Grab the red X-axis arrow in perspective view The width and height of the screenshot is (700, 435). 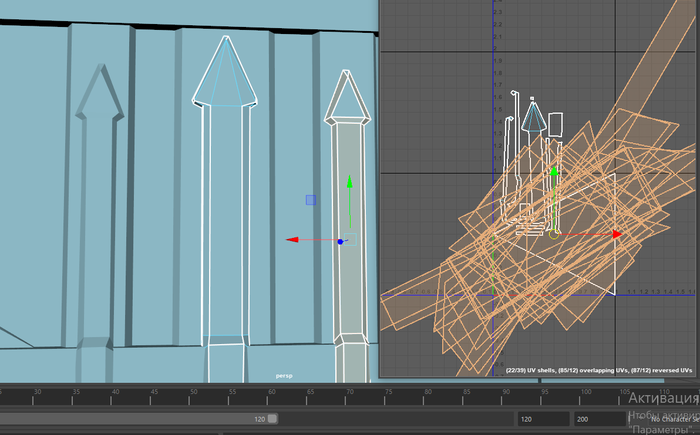(292, 240)
